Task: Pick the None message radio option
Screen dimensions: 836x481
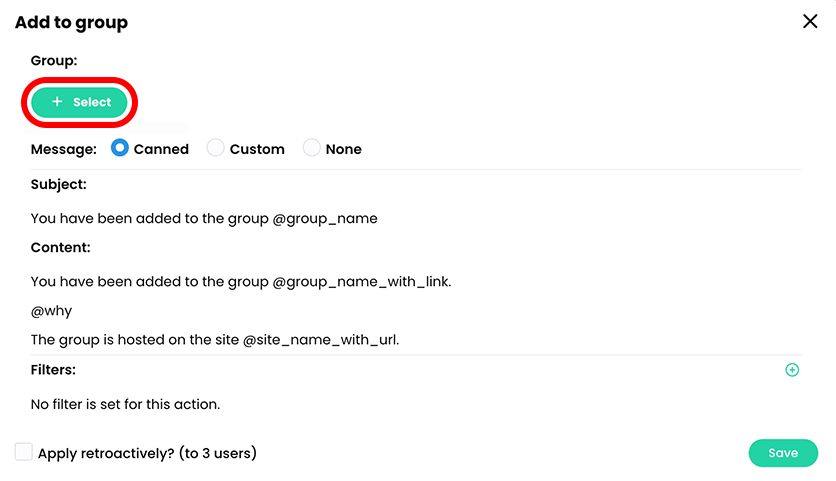Action: tap(311, 148)
